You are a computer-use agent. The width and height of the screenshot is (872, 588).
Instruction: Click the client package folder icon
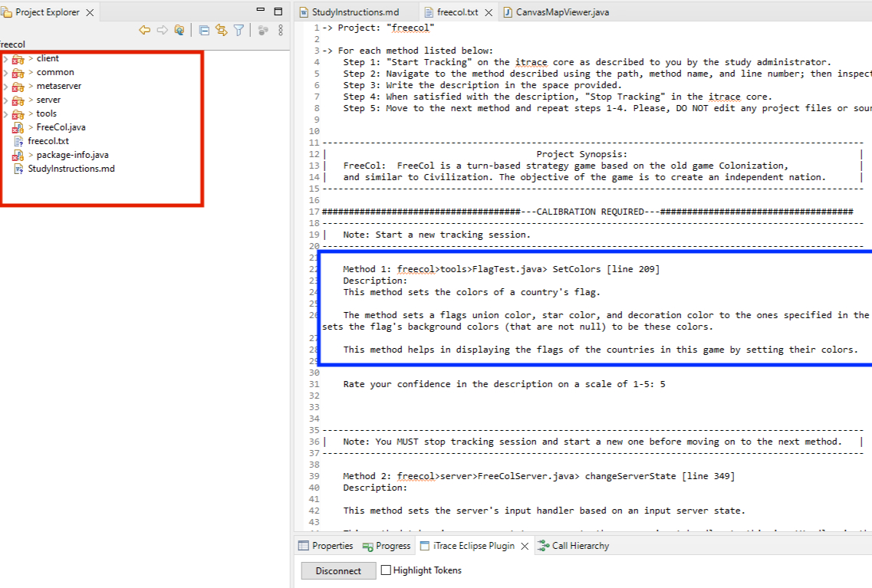tap(18, 59)
